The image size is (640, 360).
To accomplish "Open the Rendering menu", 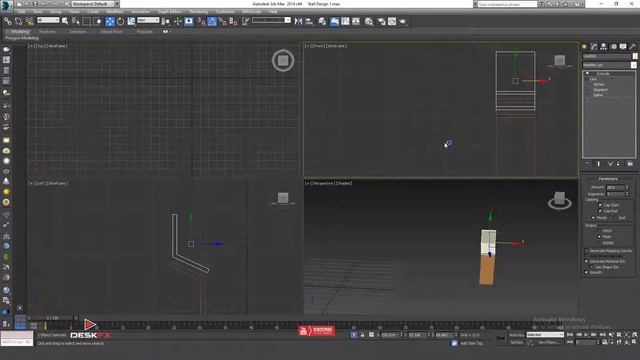I will click(x=198, y=12).
